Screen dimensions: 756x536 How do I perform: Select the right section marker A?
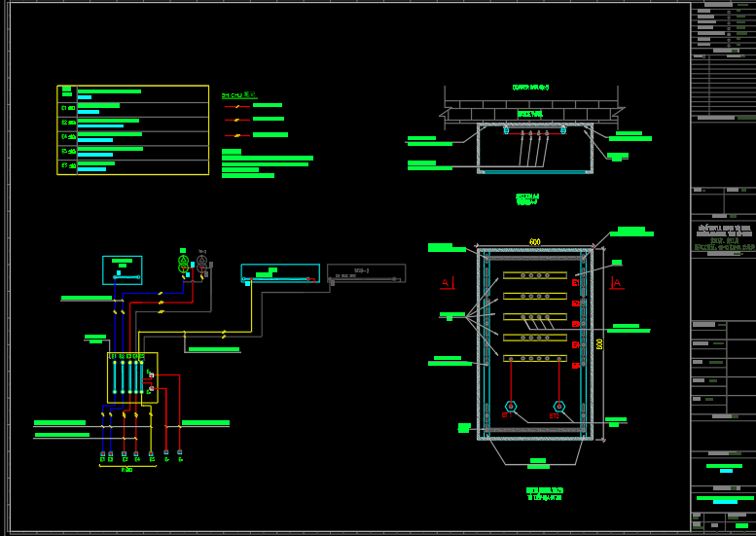coord(617,283)
